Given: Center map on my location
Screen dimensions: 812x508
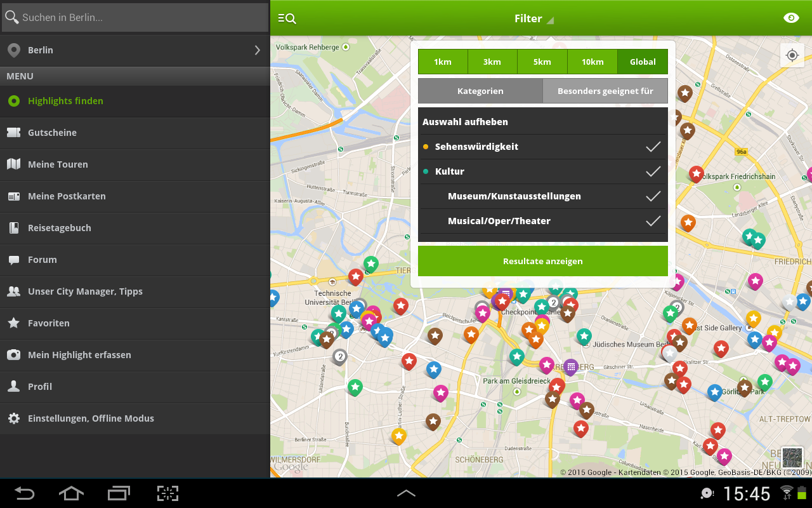Looking at the screenshot, I should tap(792, 55).
